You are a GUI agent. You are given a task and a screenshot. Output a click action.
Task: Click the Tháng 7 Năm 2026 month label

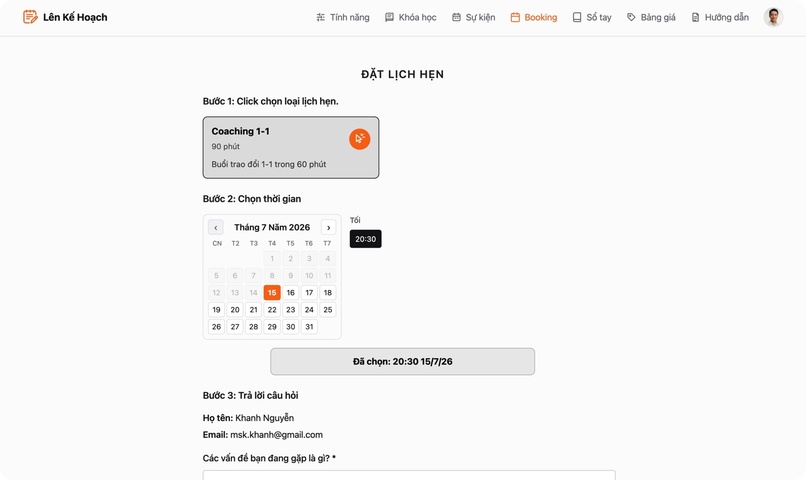(272, 227)
